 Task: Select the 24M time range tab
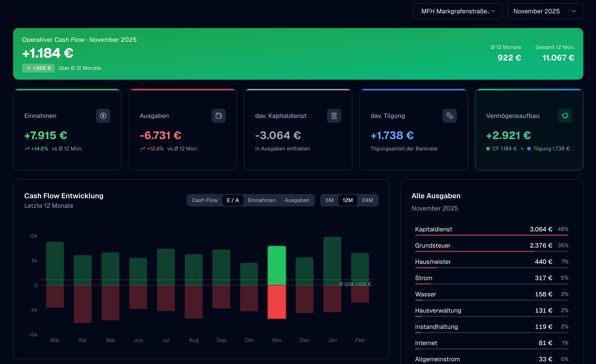click(367, 200)
